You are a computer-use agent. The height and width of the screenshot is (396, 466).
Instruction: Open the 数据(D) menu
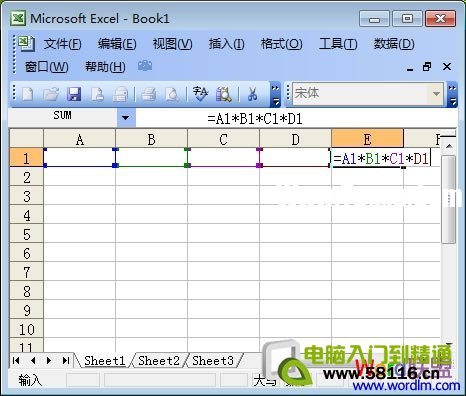394,44
